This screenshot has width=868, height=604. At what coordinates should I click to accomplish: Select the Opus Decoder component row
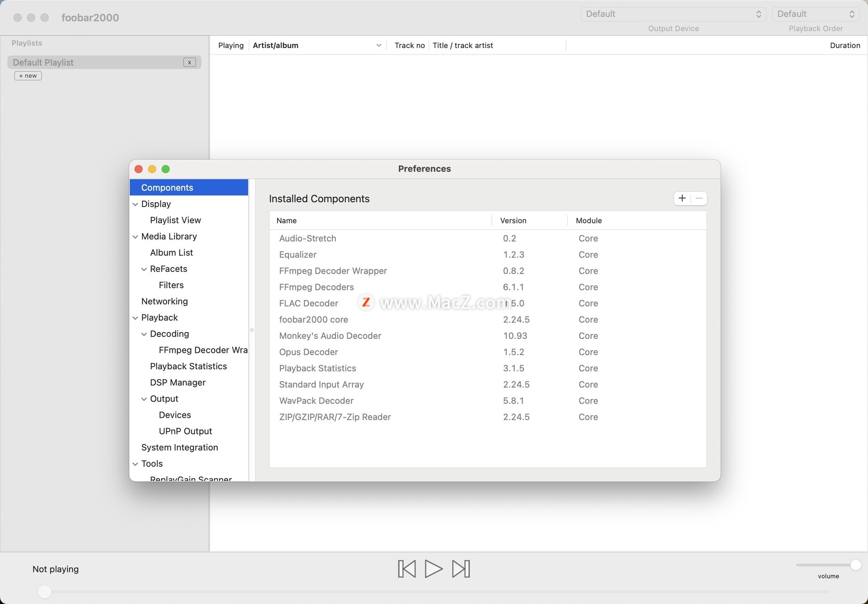click(488, 352)
